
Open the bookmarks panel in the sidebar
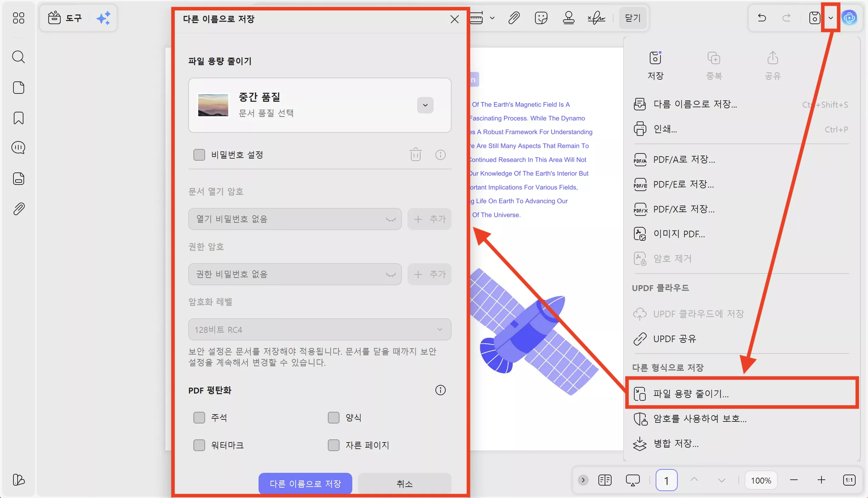[x=18, y=118]
